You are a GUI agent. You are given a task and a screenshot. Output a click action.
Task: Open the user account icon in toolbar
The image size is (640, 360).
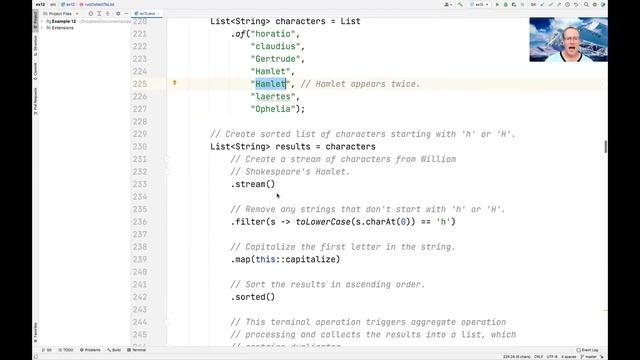(x=447, y=4)
